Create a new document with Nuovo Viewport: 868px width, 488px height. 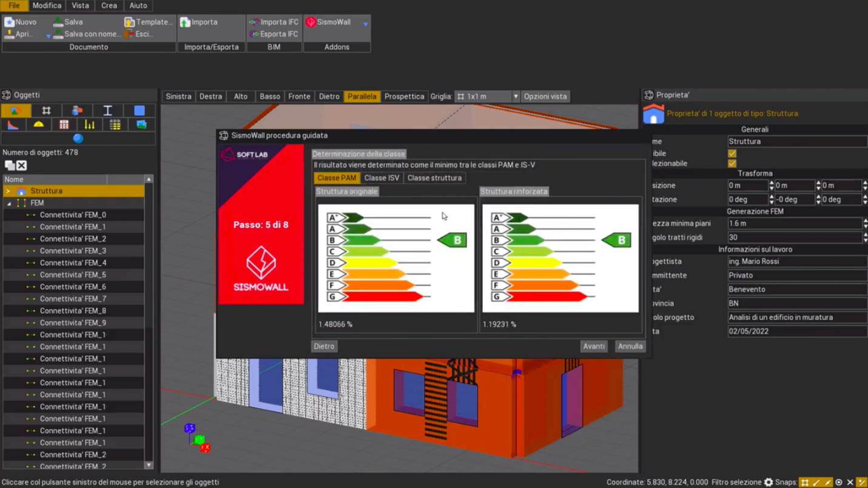pos(21,22)
